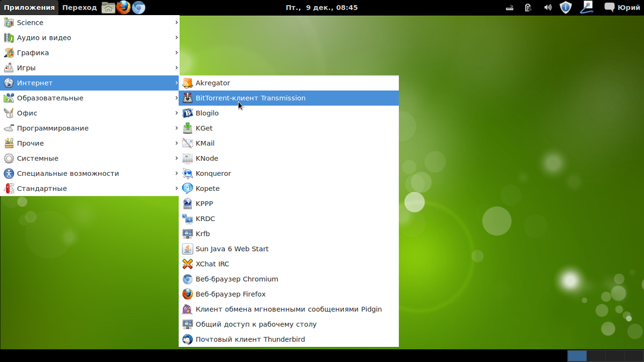Screen dimensions: 644x362
Task: Expand the Офис category submenu
Action: (90, 113)
